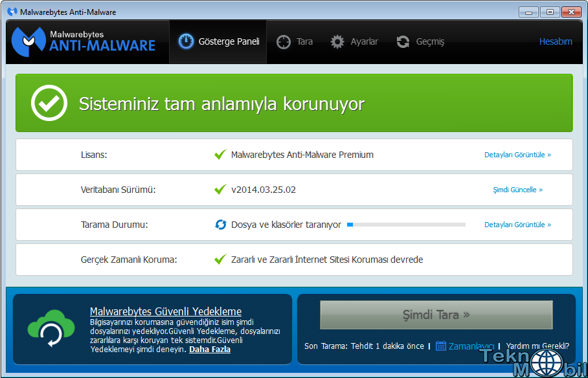The image size is (588, 378).
Task: Click the checkmark next to database version v2014.03.25.02
Action: click(x=220, y=190)
